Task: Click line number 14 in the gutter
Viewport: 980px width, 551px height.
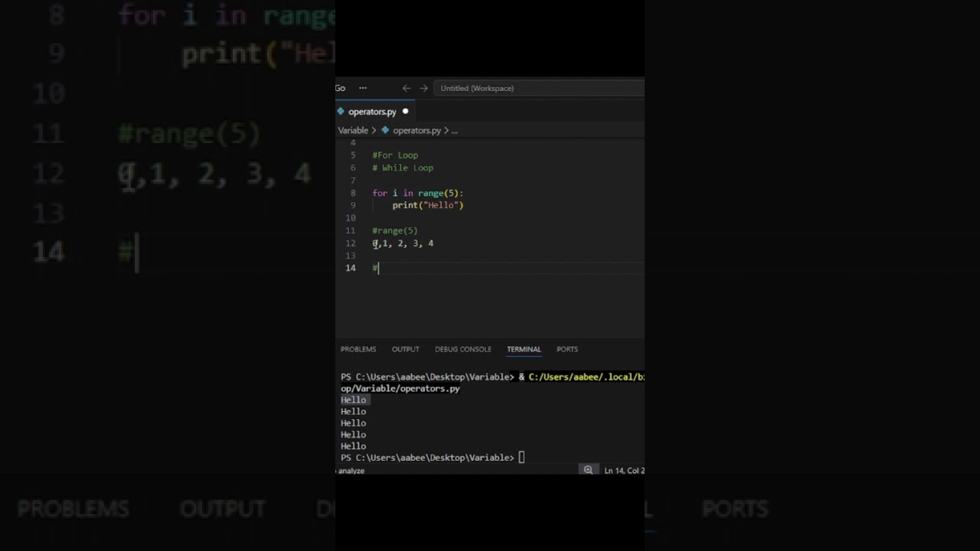Action: [x=351, y=268]
